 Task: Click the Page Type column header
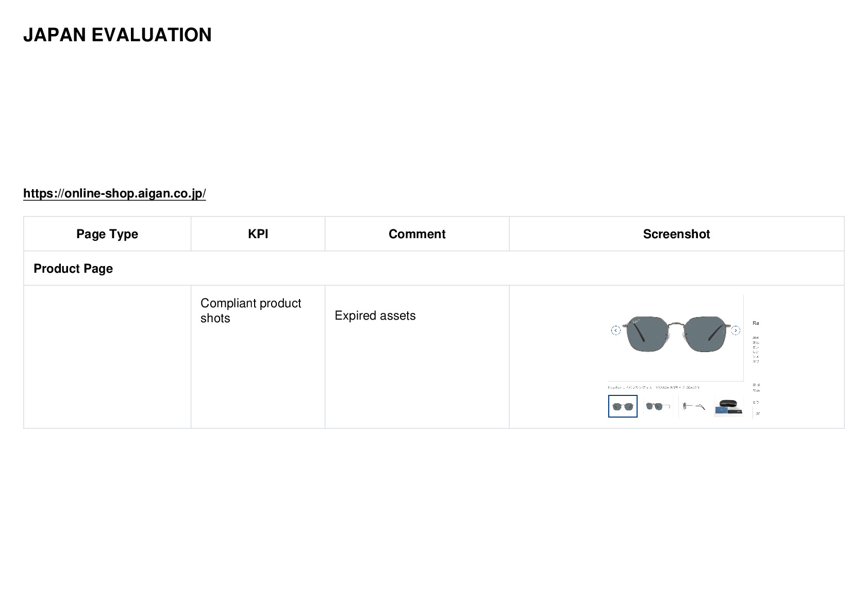pyautogui.click(x=107, y=234)
